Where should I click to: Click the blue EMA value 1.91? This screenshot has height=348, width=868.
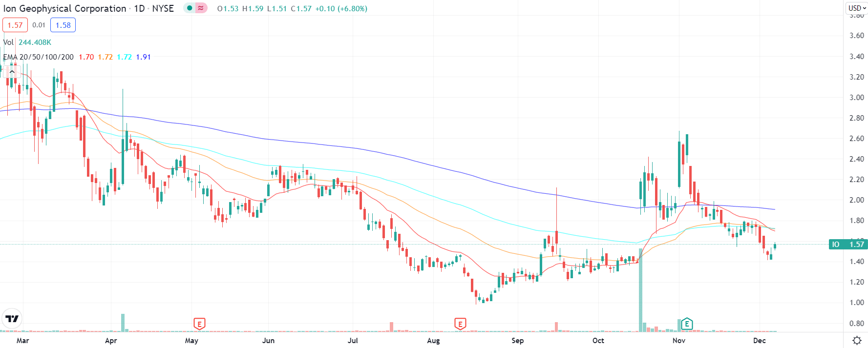click(x=143, y=57)
